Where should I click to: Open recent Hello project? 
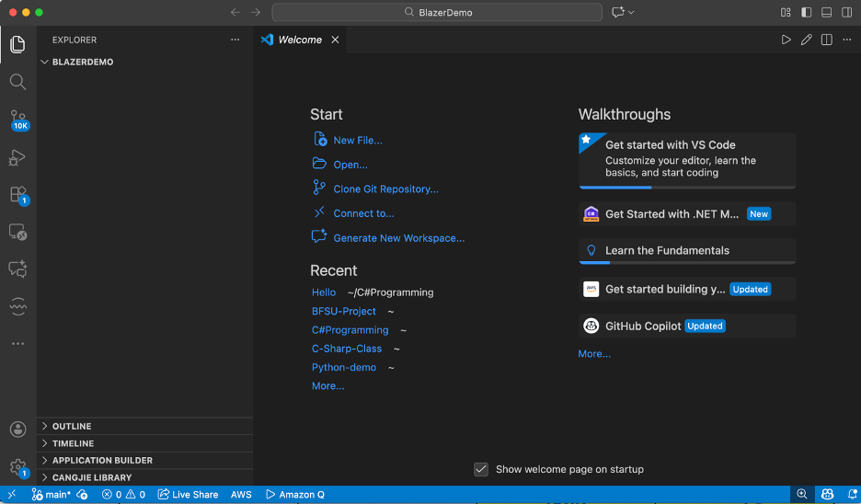coord(324,292)
